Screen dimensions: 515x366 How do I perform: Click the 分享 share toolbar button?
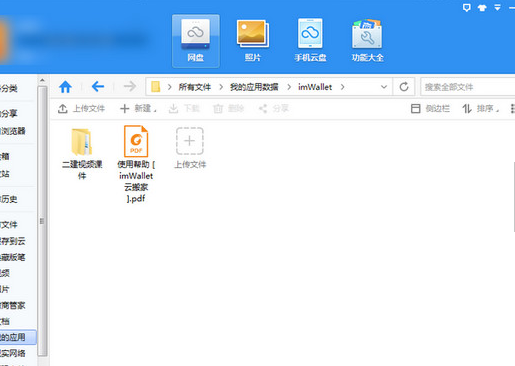point(274,108)
